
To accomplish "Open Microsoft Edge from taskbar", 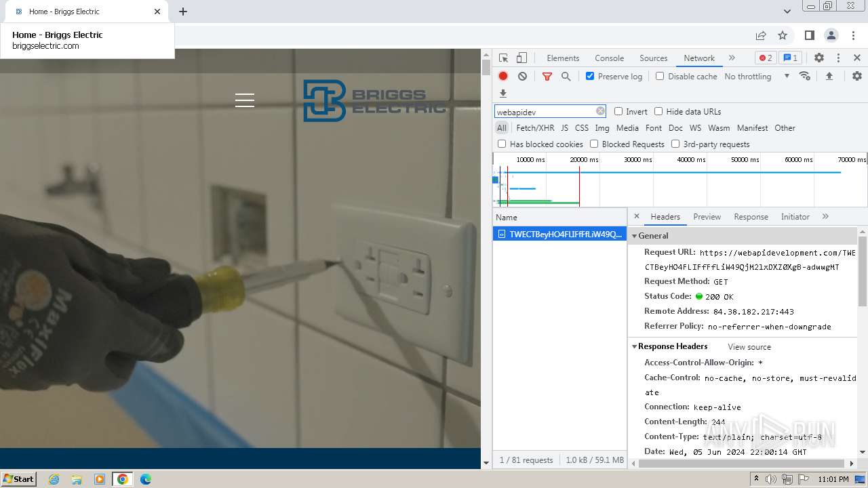I will (146, 479).
